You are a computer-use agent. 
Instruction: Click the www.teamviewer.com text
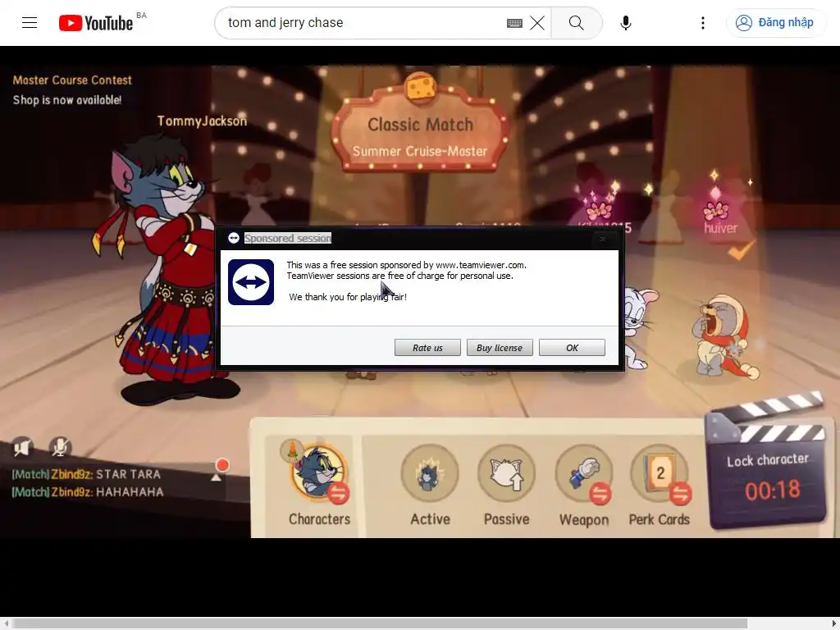481,265
